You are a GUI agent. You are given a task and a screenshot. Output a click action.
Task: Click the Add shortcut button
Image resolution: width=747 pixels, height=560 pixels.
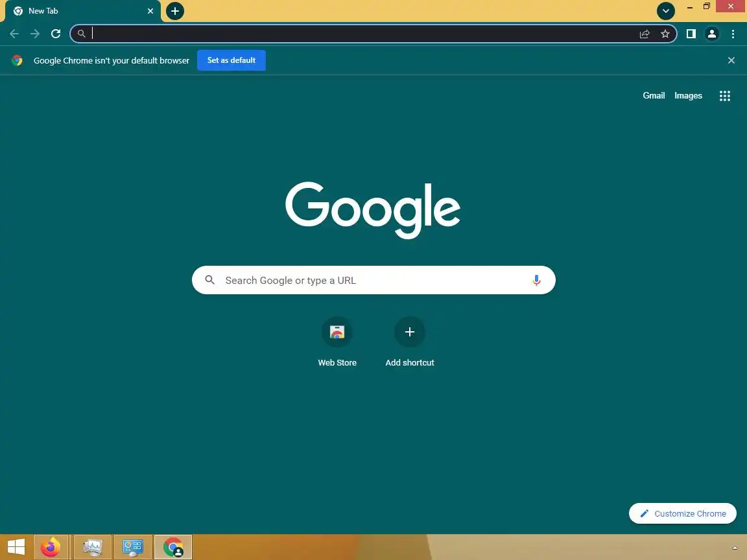click(410, 342)
